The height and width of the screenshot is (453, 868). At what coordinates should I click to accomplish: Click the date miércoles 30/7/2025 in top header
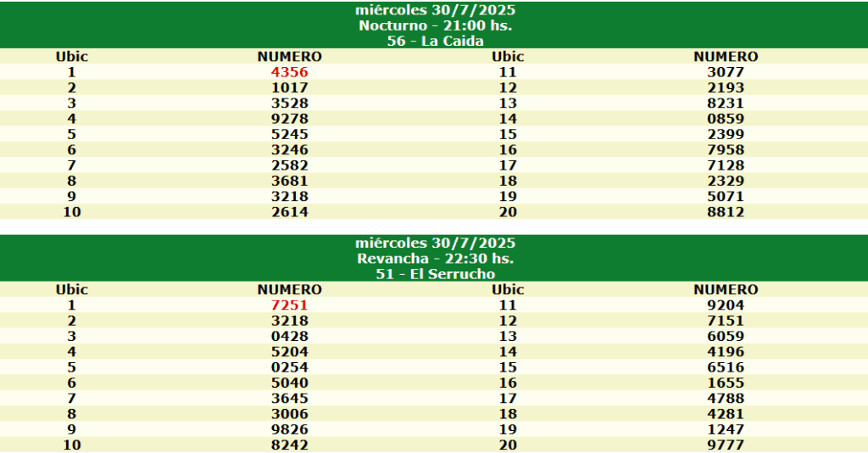[x=436, y=10]
